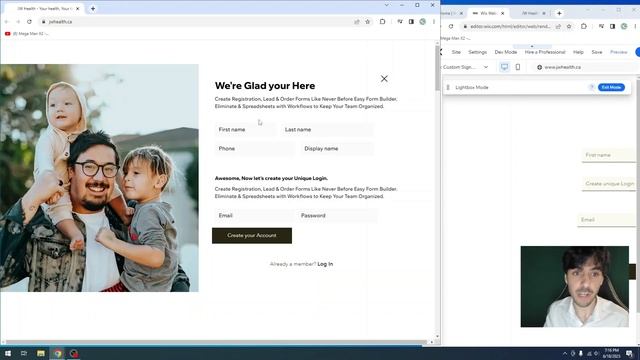Screen dimensions: 640x360
Task: Open the Dev Mode menu in Wix editor
Action: coord(506,52)
